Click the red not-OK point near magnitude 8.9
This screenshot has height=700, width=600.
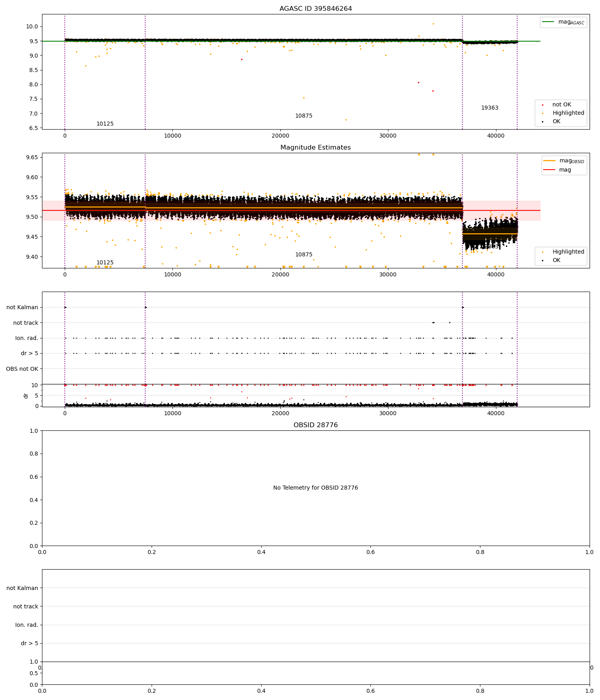tap(242, 59)
